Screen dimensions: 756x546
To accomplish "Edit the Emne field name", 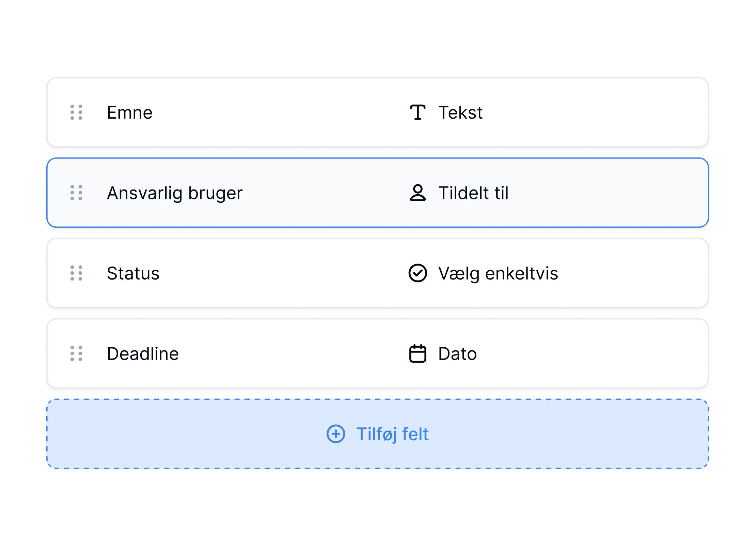I will pos(130,112).
